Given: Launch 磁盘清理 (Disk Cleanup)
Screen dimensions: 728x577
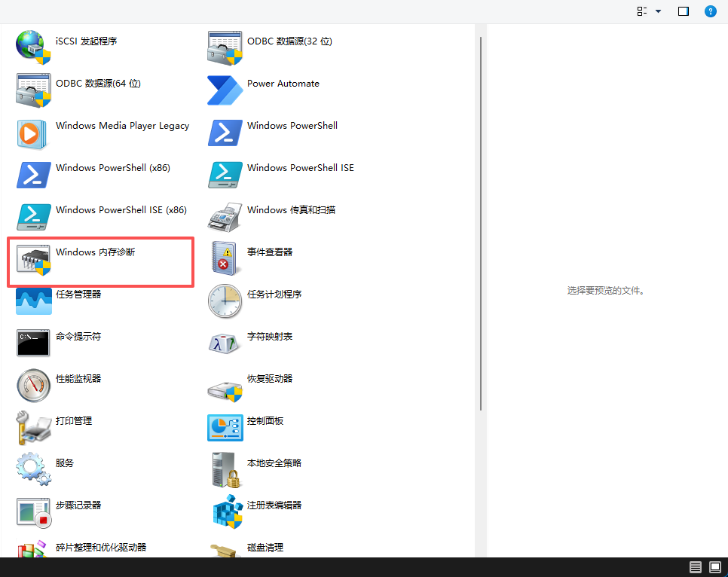Looking at the screenshot, I should (x=266, y=548).
